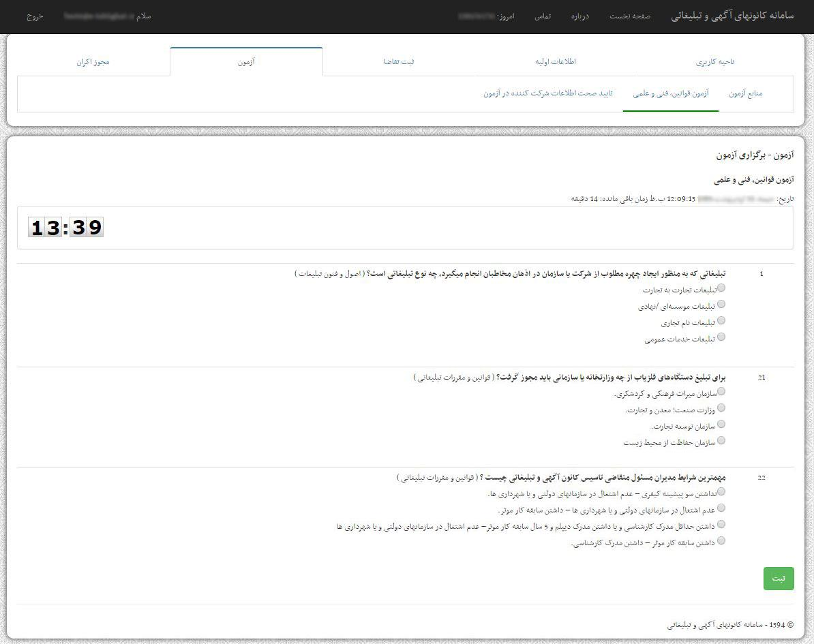Image resolution: width=814 pixels, height=644 pixels.
Task: Click the 13:39 countdown timer
Action: pyautogui.click(x=66, y=228)
